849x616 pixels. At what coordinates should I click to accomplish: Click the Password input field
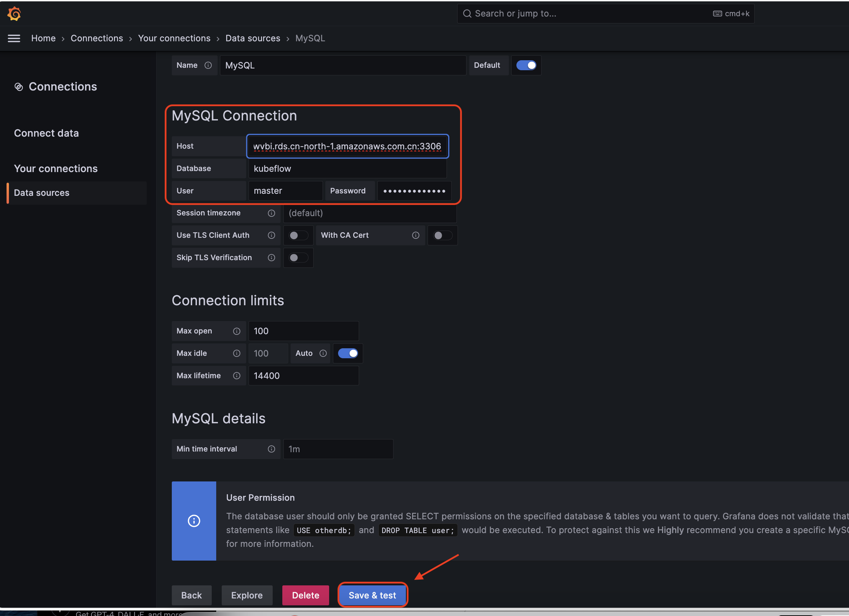tap(414, 191)
